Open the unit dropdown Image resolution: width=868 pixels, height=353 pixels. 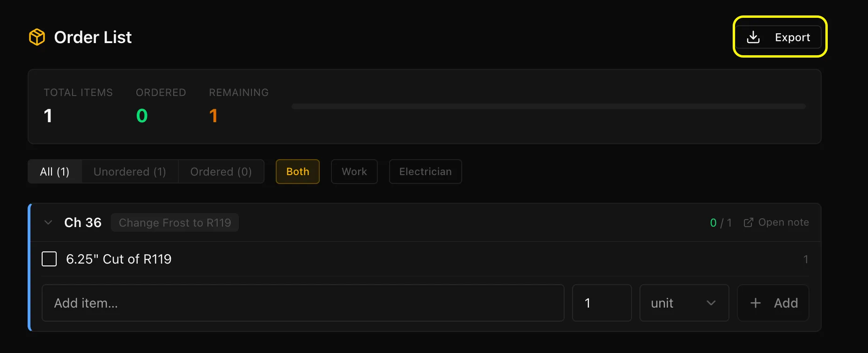pyautogui.click(x=684, y=303)
